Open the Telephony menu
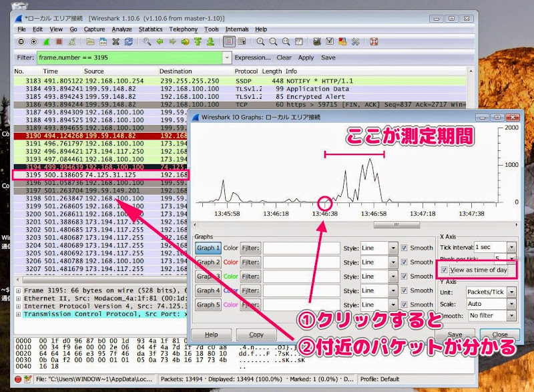The image size is (534, 392). (183, 29)
